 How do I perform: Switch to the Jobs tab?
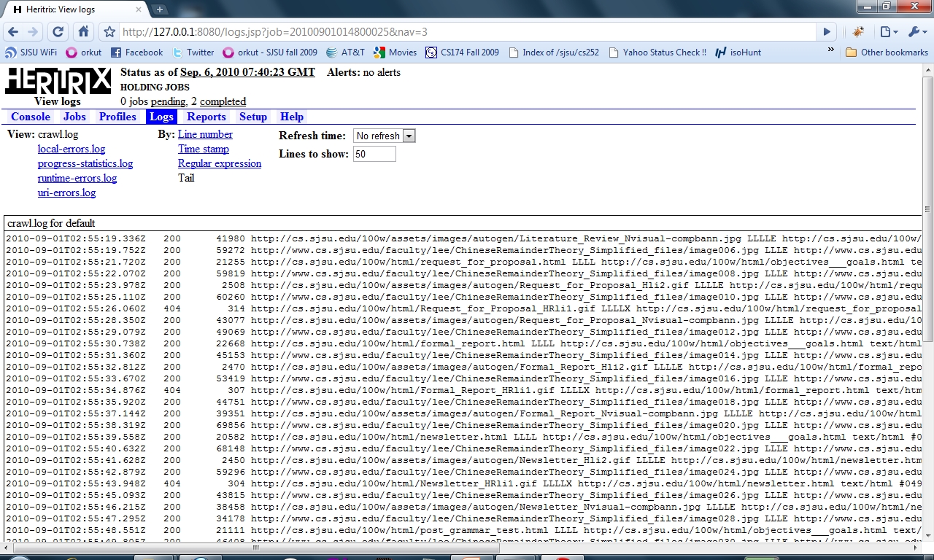point(74,117)
